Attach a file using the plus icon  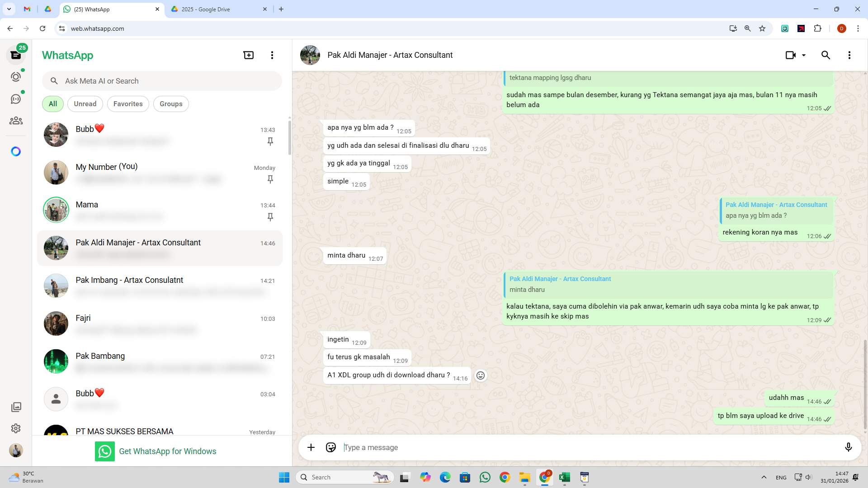(311, 447)
